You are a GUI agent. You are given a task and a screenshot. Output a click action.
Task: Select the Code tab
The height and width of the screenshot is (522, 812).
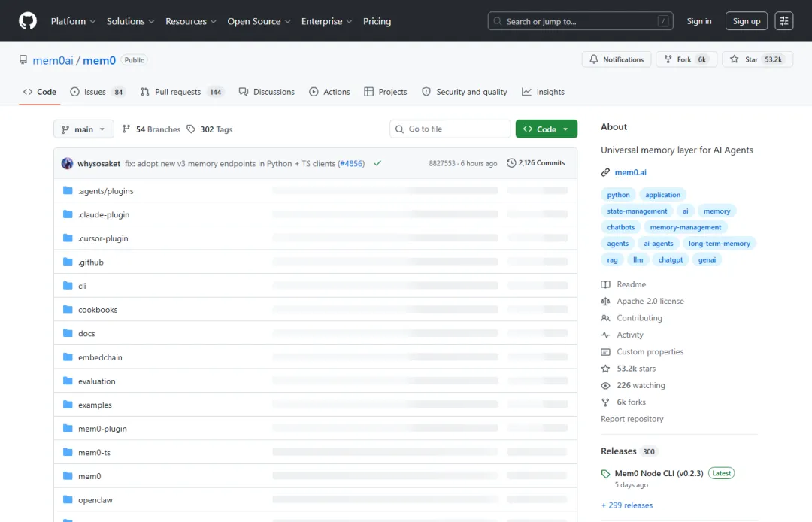pyautogui.click(x=39, y=92)
